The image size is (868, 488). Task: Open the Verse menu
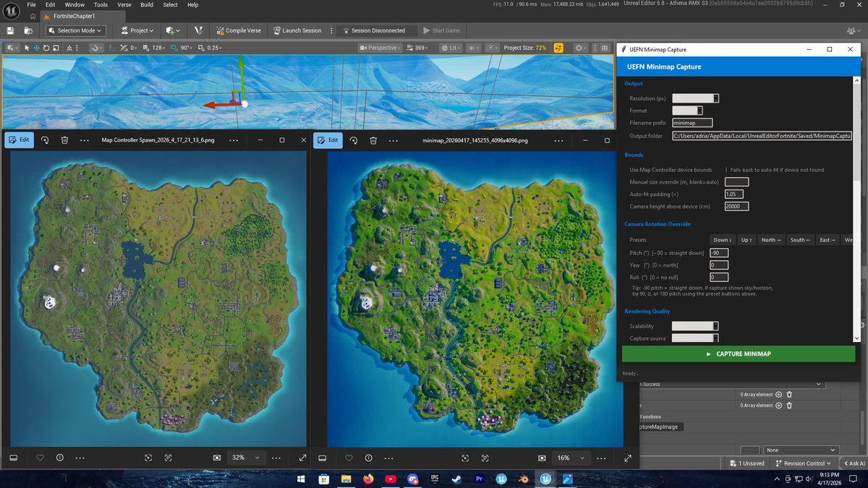124,4
